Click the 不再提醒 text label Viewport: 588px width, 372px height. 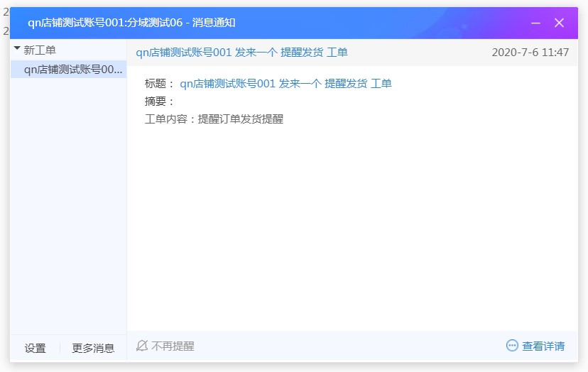(x=173, y=346)
